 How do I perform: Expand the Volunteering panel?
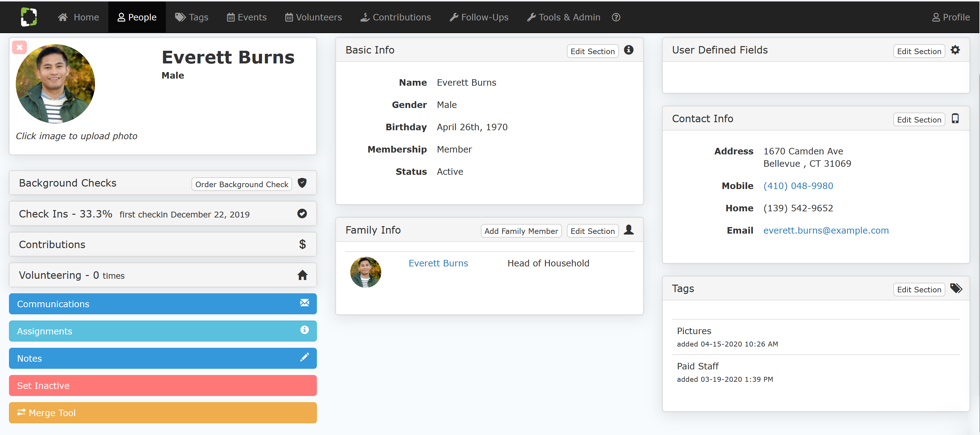tap(163, 275)
